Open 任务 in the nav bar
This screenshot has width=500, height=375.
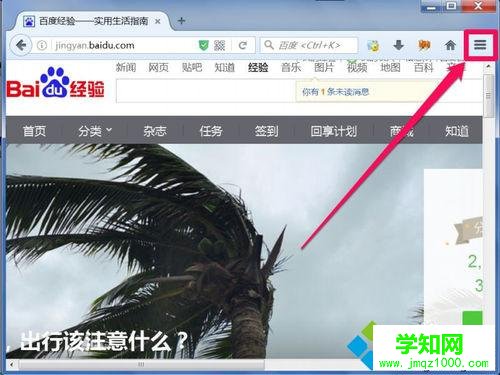coord(211,131)
